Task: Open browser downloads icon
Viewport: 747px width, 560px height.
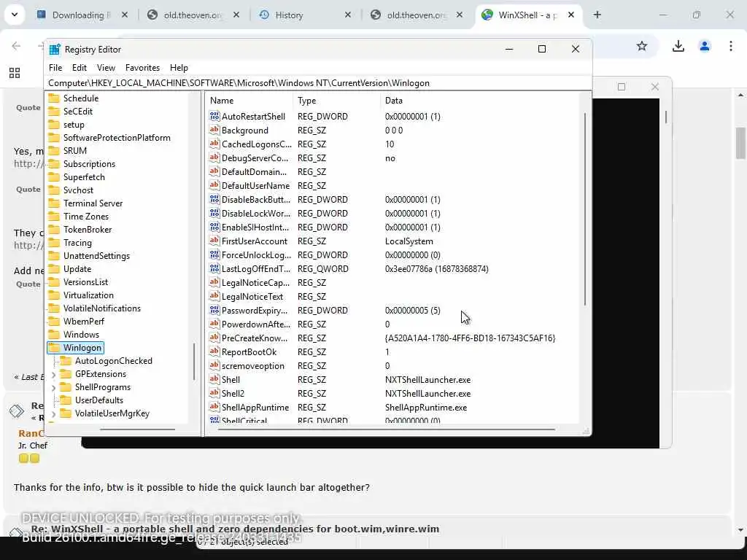Action: (678, 46)
